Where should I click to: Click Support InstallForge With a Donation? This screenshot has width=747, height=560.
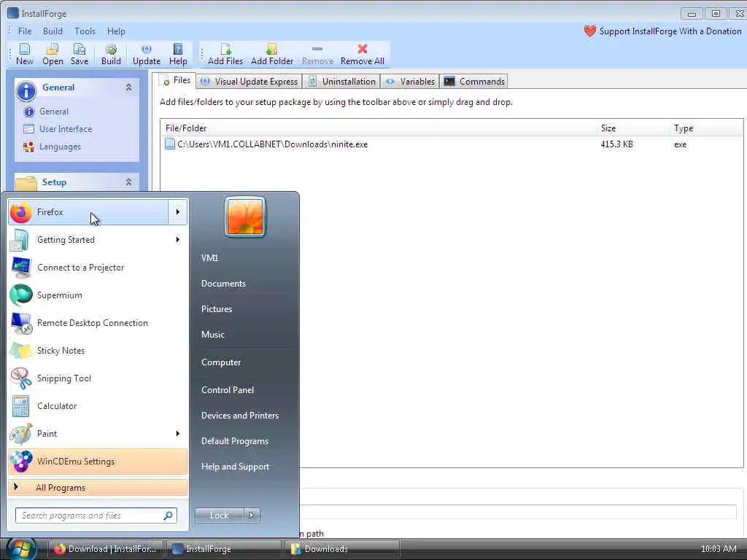click(670, 31)
